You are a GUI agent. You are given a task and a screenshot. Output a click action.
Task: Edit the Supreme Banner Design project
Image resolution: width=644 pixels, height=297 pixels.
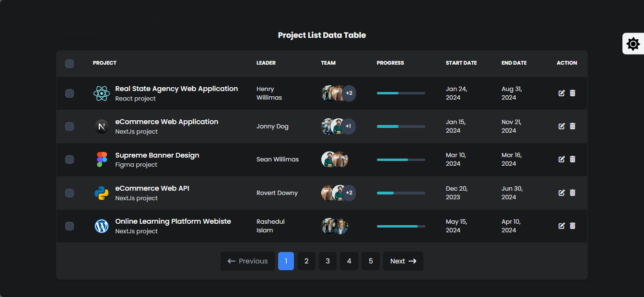562,160
